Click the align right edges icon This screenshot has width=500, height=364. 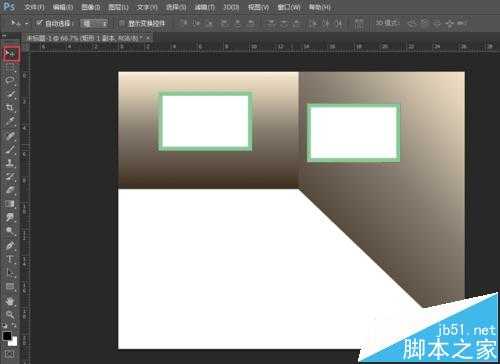(x=251, y=23)
